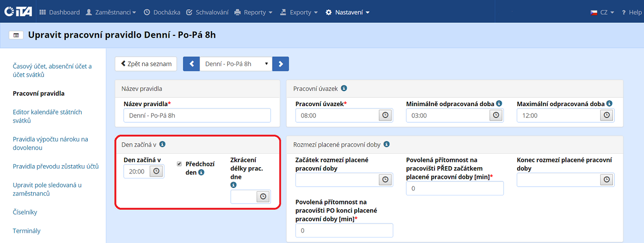Screen dimensions: 644x243
Task: Expand the Nastavení menu
Action: pyautogui.click(x=348, y=12)
